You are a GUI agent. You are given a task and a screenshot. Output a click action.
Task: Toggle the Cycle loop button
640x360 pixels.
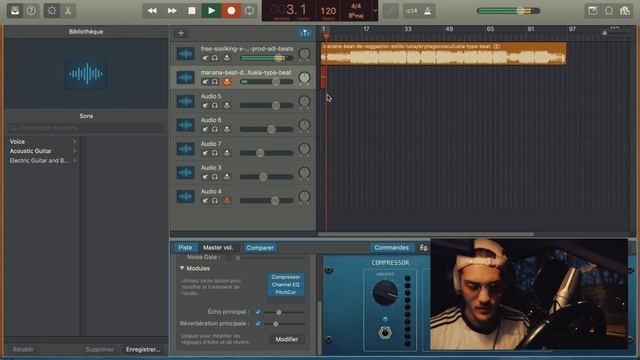coord(249,11)
